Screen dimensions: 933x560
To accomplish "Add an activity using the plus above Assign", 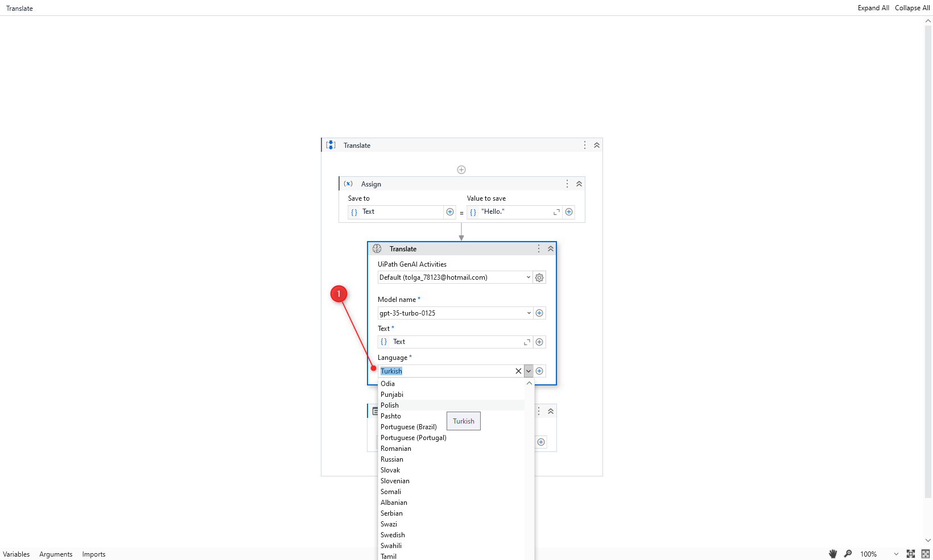I will tap(461, 169).
